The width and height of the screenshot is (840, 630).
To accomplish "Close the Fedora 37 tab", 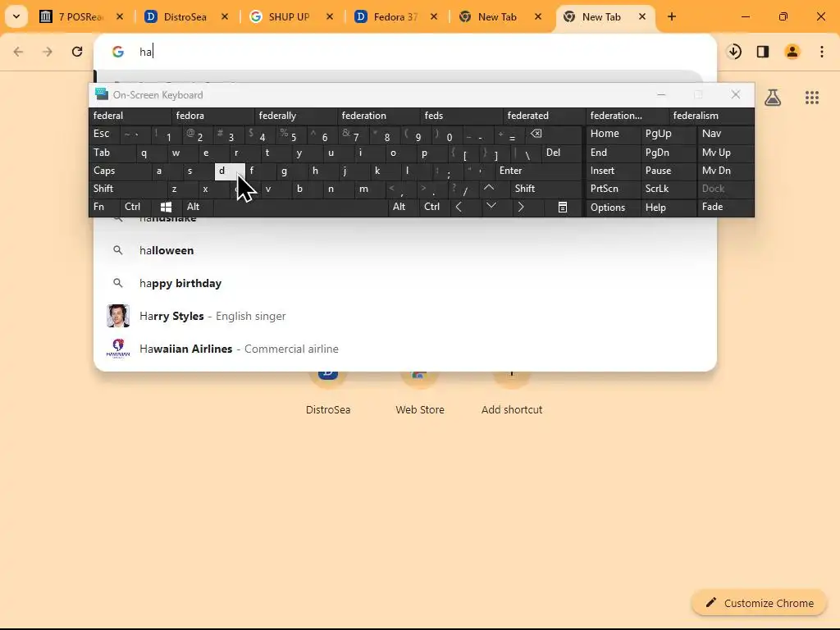I will [434, 16].
